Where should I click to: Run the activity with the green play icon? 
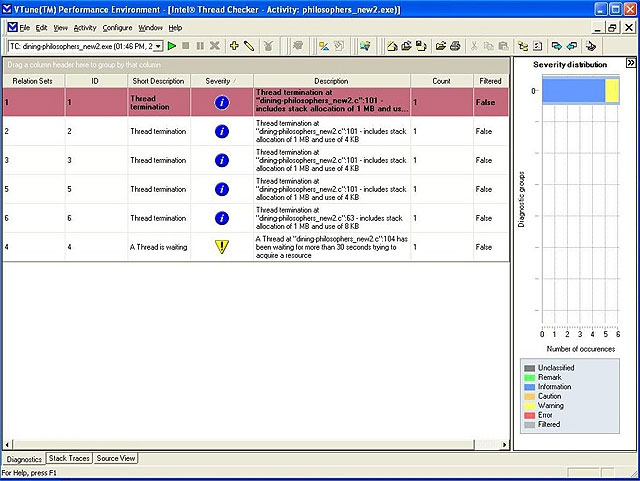point(172,46)
